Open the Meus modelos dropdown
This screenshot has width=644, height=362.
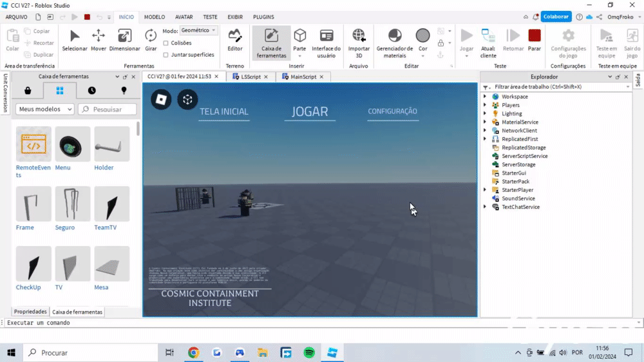[45, 109]
